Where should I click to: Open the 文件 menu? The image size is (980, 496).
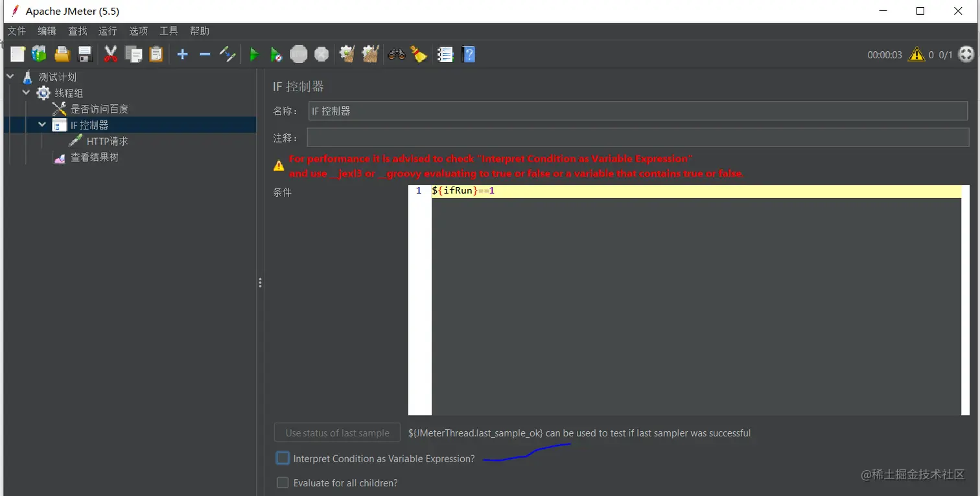pyautogui.click(x=17, y=31)
